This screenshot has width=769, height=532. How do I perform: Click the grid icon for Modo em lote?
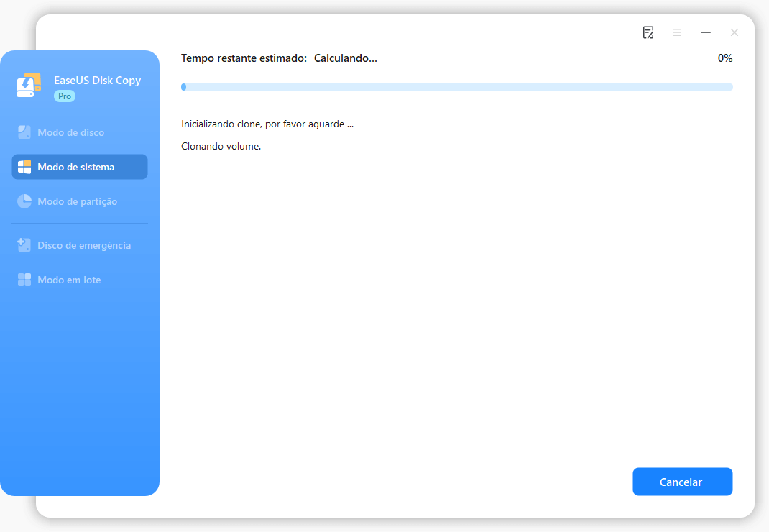(x=24, y=280)
